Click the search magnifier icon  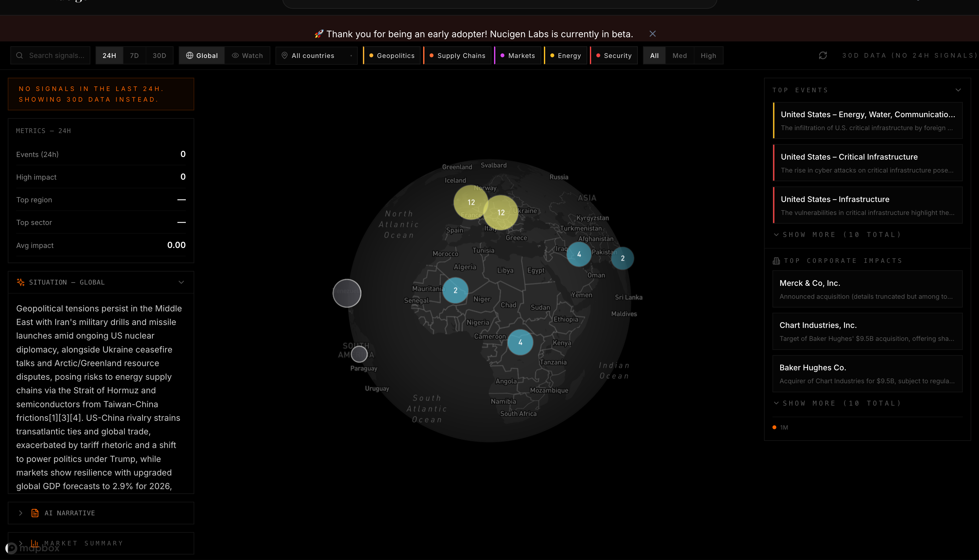tap(20, 55)
